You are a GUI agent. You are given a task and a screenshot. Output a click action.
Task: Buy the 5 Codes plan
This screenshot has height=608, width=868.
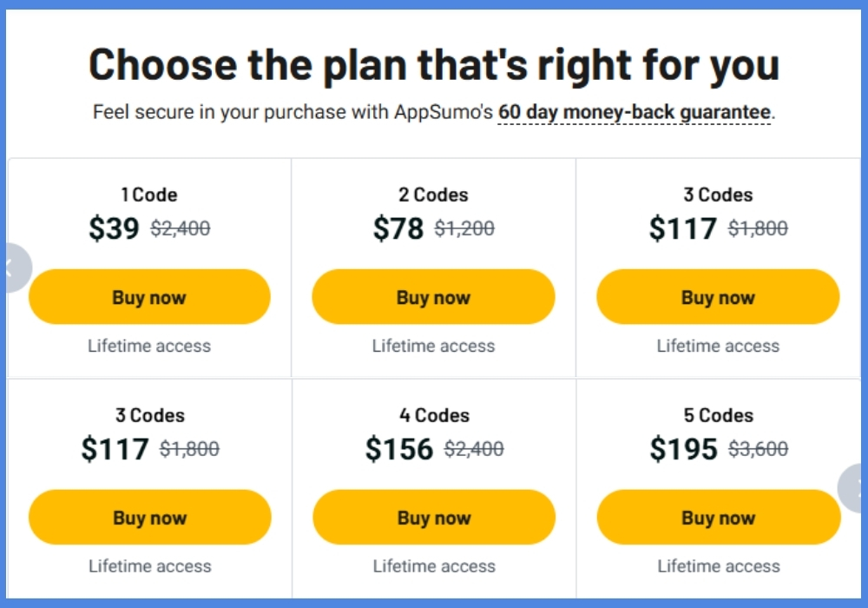coord(718,518)
